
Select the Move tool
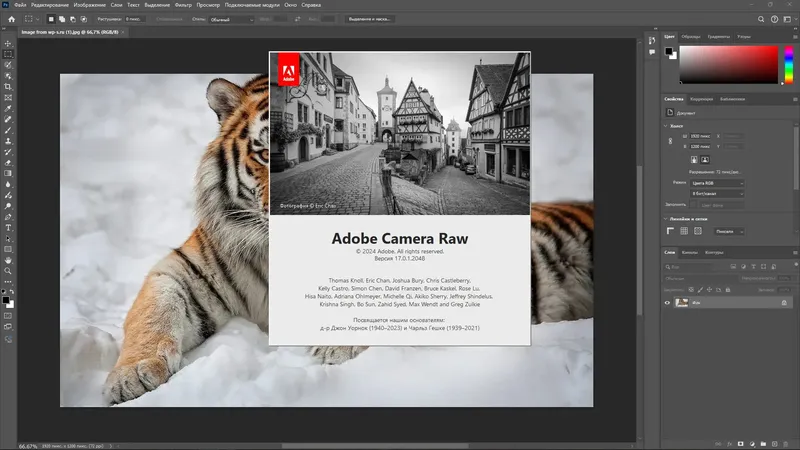(x=9, y=44)
